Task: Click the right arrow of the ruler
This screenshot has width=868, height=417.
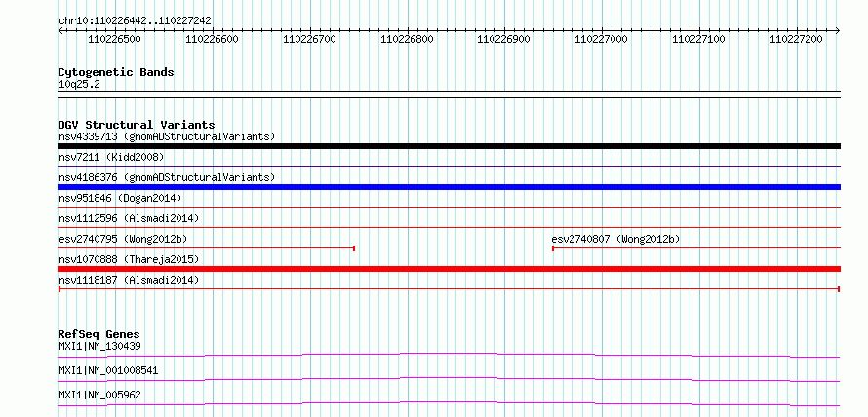Action: tap(838, 30)
